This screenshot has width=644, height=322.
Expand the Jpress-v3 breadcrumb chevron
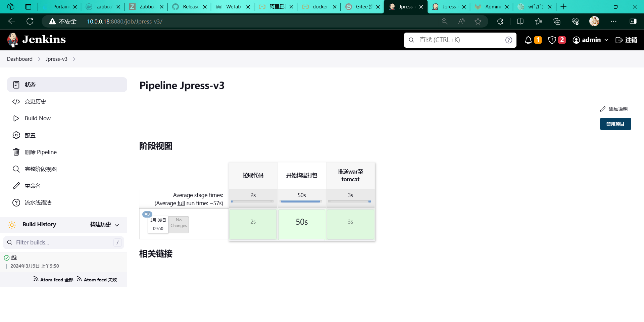(x=74, y=59)
